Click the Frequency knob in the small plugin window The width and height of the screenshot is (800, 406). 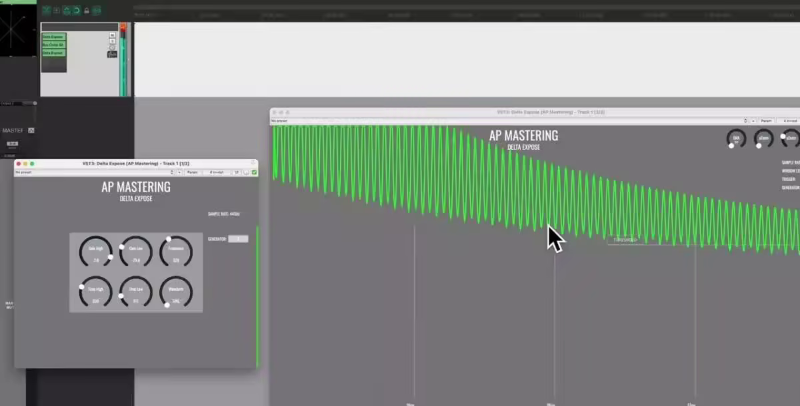pyautogui.click(x=175, y=254)
